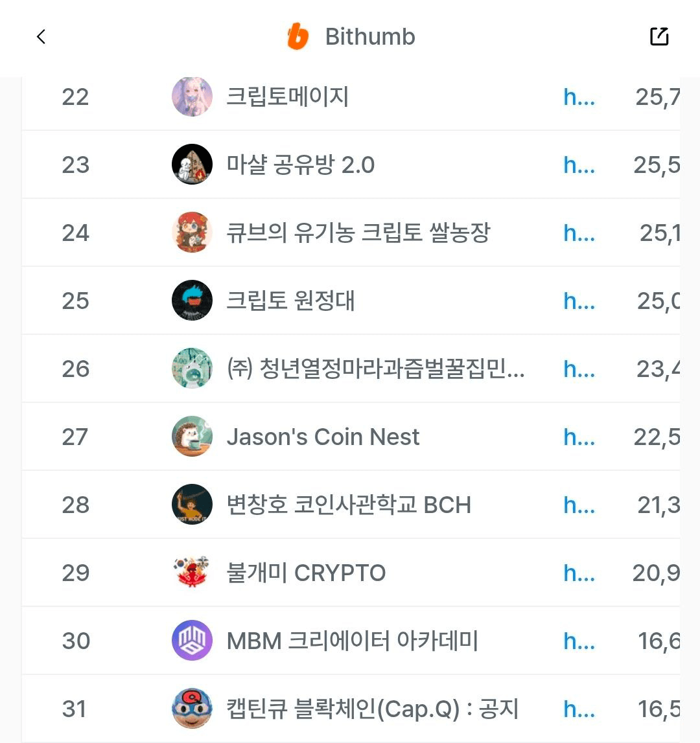Click the 크립토메이지 avatar icon

tap(192, 97)
